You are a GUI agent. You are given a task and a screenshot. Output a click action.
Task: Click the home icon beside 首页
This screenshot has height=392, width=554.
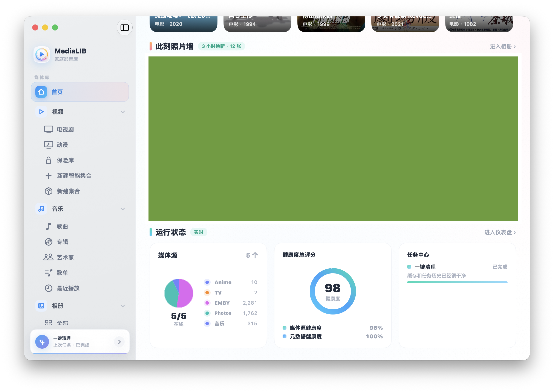pos(41,92)
